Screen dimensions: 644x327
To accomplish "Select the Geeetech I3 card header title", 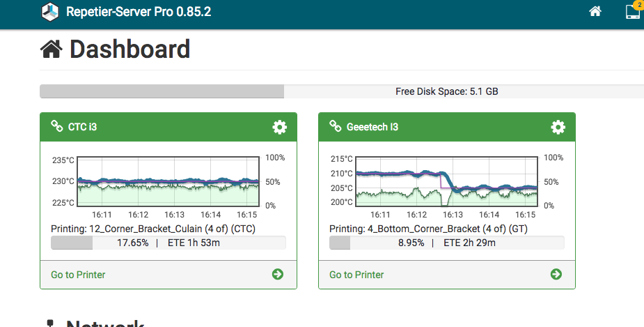I will pyautogui.click(x=372, y=128).
